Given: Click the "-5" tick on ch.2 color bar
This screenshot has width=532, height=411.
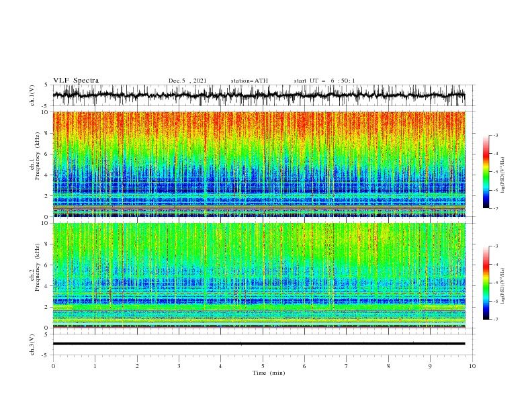Looking at the screenshot, I should [495, 283].
